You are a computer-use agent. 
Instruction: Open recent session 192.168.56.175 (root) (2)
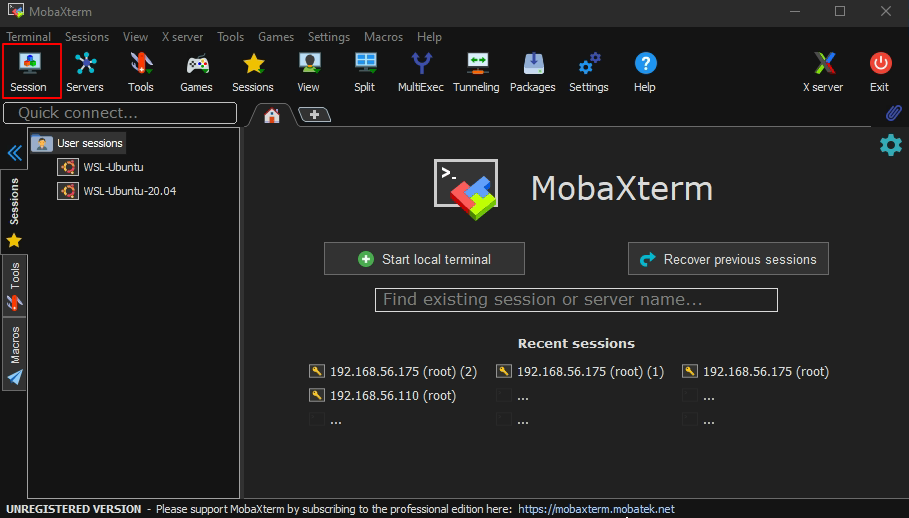[x=394, y=371]
